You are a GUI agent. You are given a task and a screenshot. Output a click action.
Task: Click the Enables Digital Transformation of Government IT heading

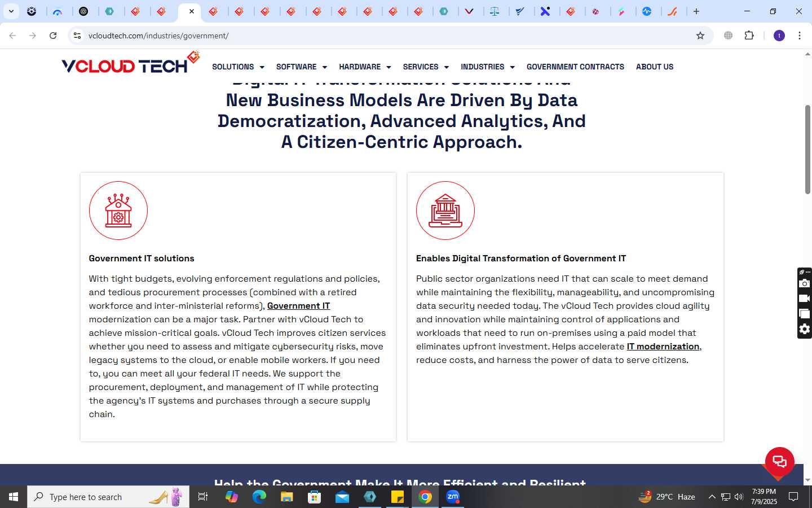(x=521, y=259)
